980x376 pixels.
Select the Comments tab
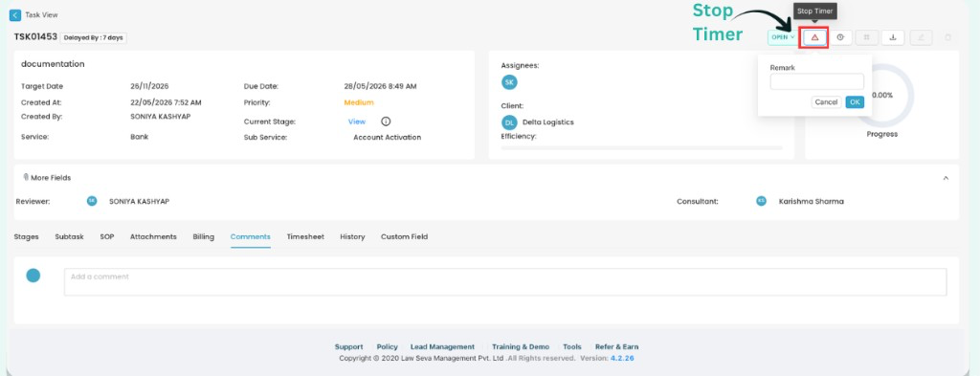click(x=250, y=236)
